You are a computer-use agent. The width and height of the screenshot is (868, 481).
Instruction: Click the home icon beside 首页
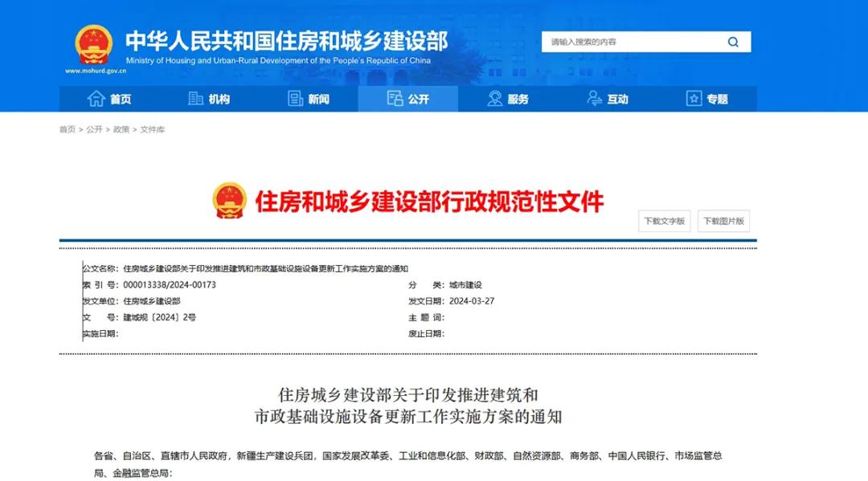(96, 99)
